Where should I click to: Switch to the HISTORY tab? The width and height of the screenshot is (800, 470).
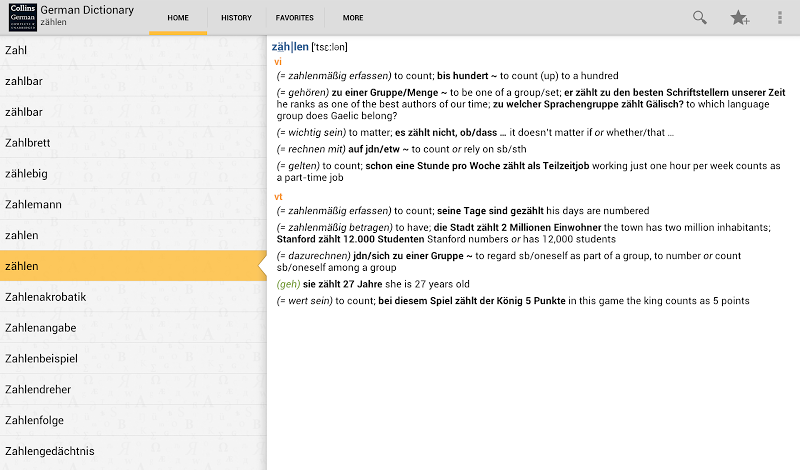tap(236, 18)
